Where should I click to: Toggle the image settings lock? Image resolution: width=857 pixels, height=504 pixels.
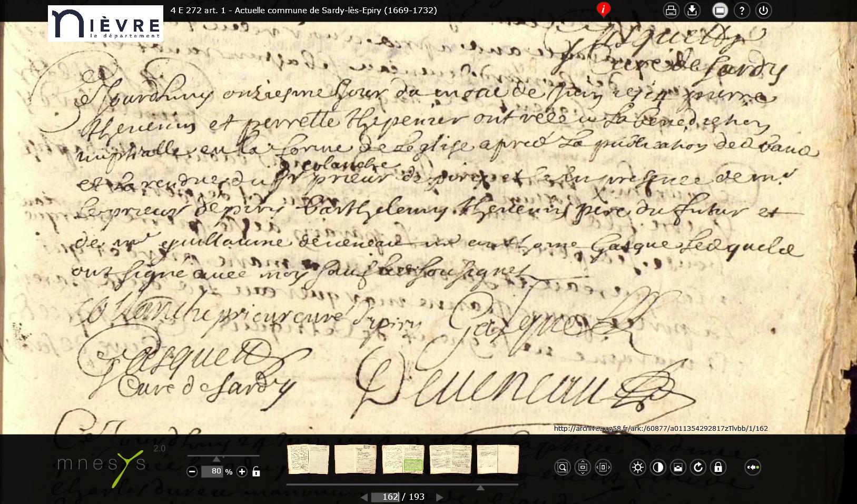tap(718, 467)
